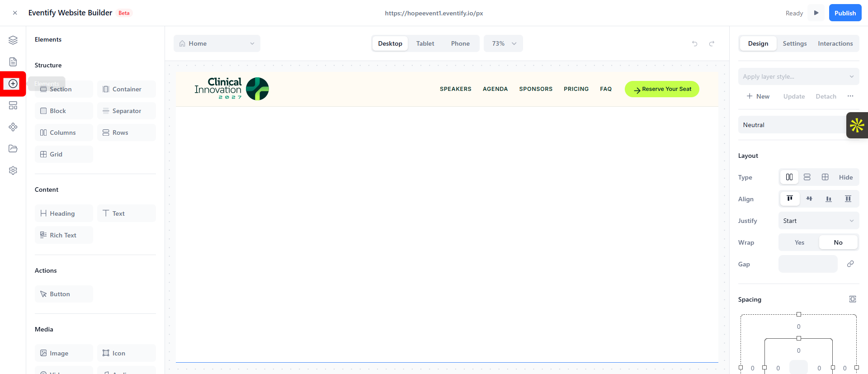The width and height of the screenshot is (868, 374).
Task: Open the Assets folder sidebar icon
Action: coord(13,149)
